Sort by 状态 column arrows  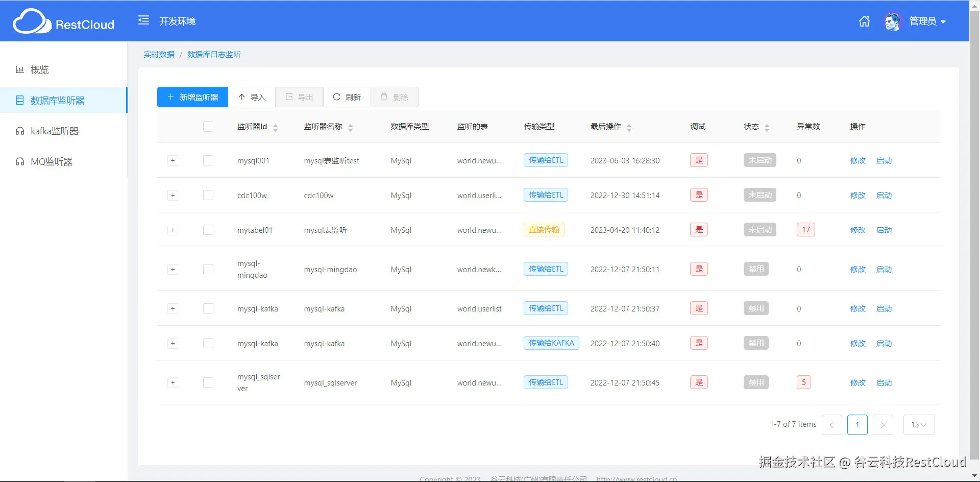tap(767, 128)
